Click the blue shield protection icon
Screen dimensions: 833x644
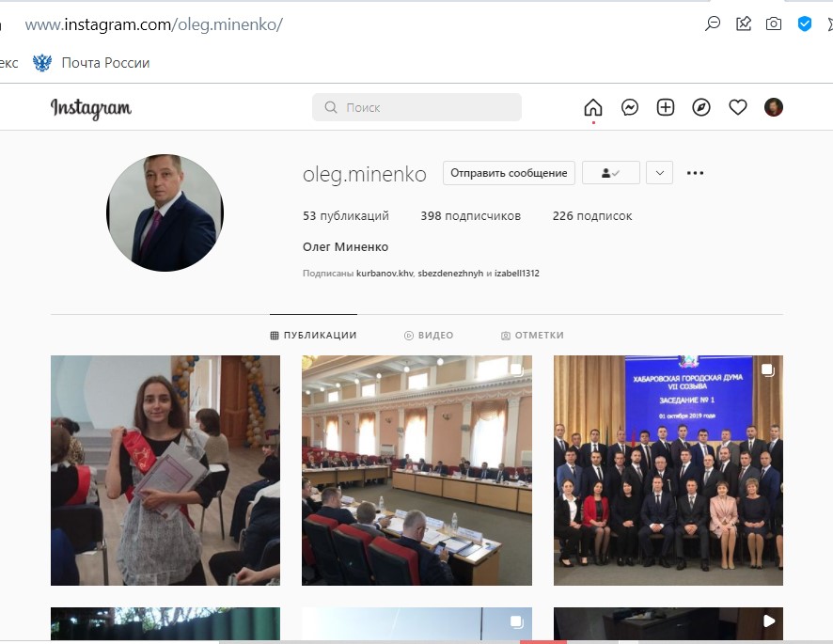tap(804, 24)
